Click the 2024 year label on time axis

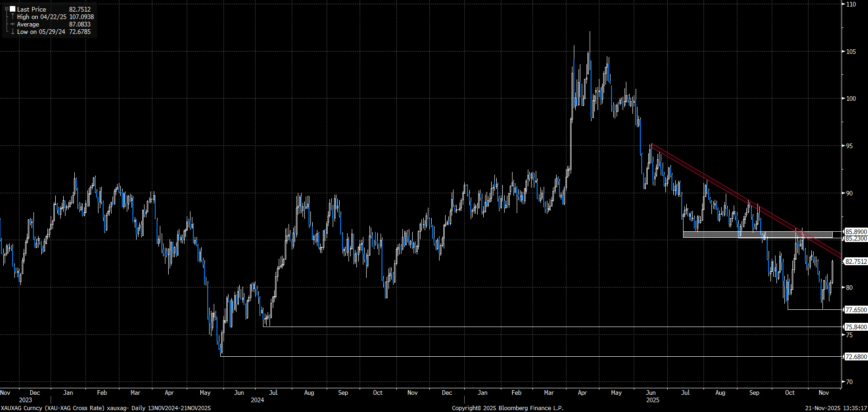[257, 400]
